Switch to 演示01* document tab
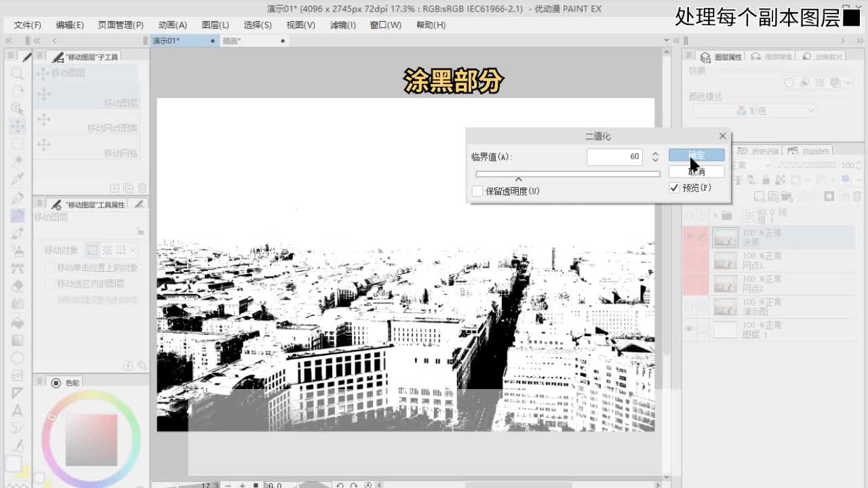Screen dimensions: 868x488 coord(183,41)
